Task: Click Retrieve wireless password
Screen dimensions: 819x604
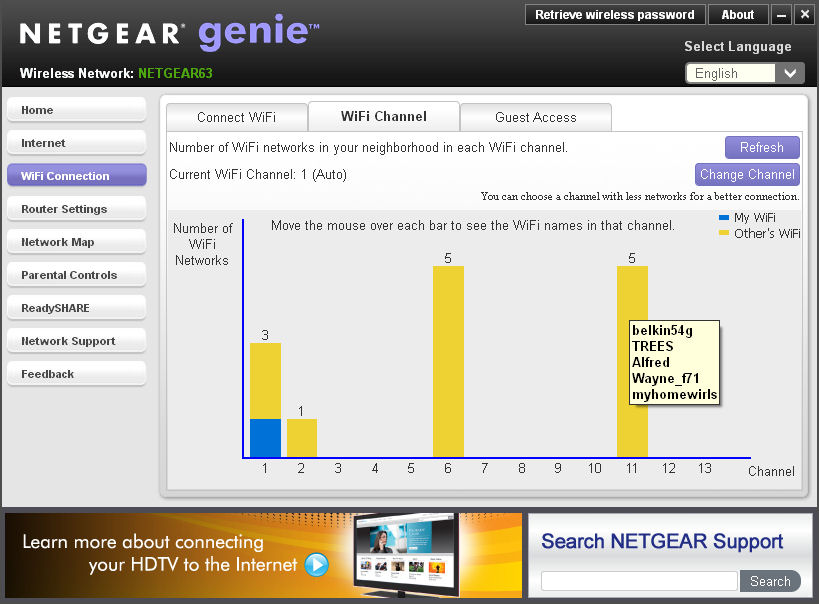Action: [x=615, y=15]
